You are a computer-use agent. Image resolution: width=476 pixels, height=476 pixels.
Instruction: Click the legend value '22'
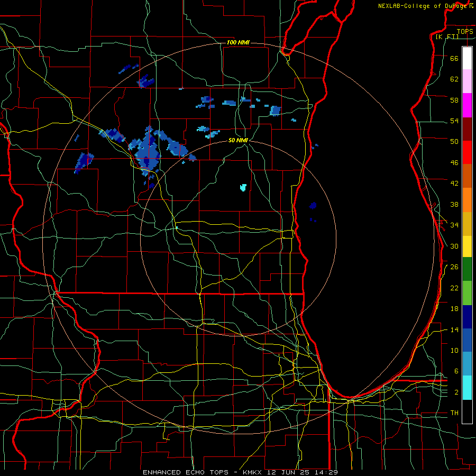(454, 288)
